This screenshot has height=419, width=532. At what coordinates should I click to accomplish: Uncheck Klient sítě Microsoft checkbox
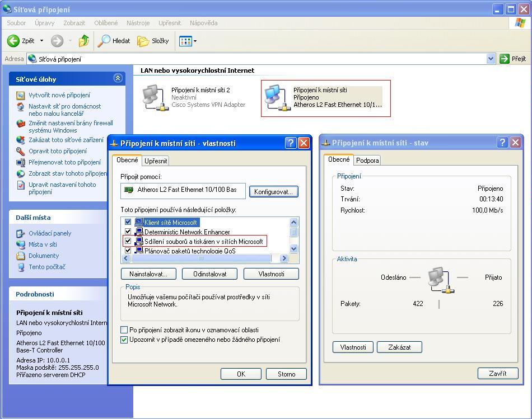(128, 222)
